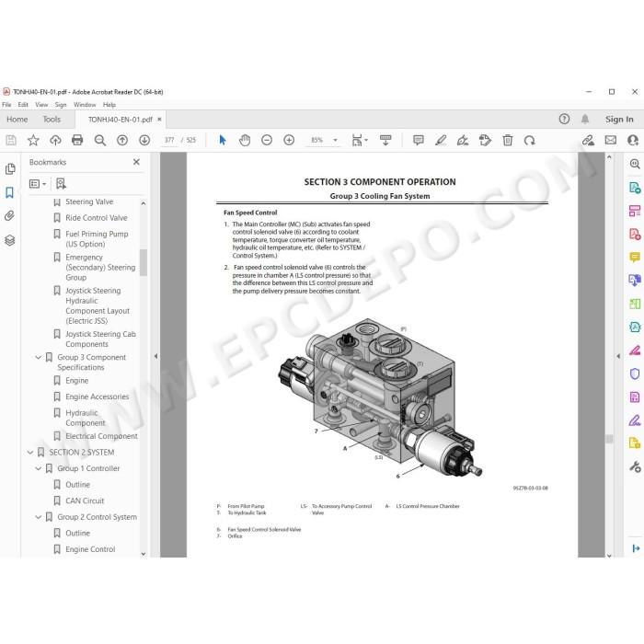This screenshot has height=644, width=644.
Task: Select the Highlight text pen
Action: (441, 141)
